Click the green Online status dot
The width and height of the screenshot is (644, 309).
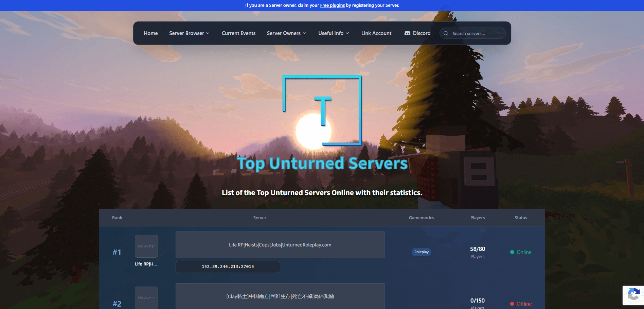click(x=512, y=252)
